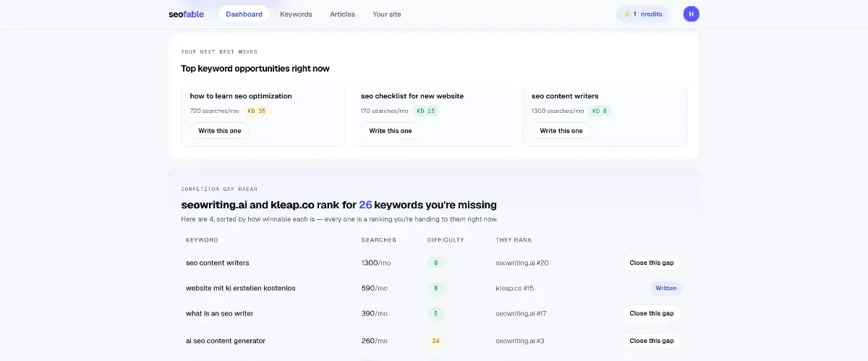Select the KD 35 difficulty badge
Screen dimensions: 868x361
point(257,111)
